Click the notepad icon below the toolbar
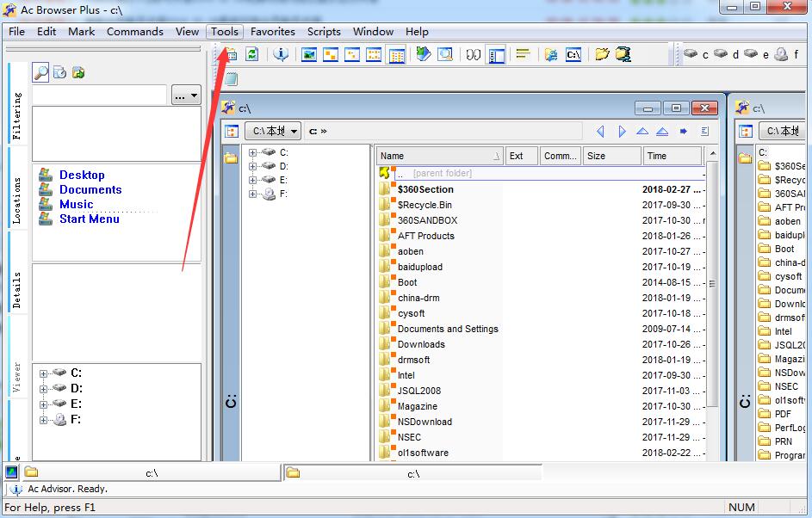 (231, 79)
